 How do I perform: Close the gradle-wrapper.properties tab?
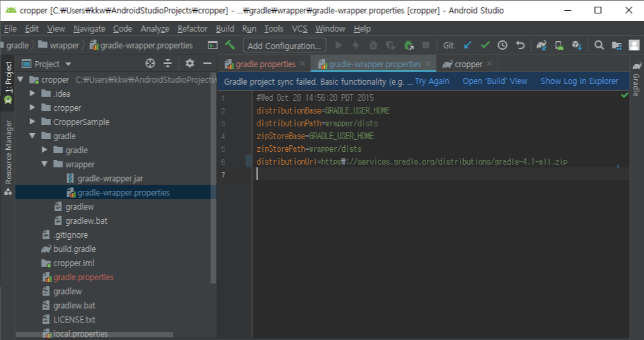pos(428,64)
